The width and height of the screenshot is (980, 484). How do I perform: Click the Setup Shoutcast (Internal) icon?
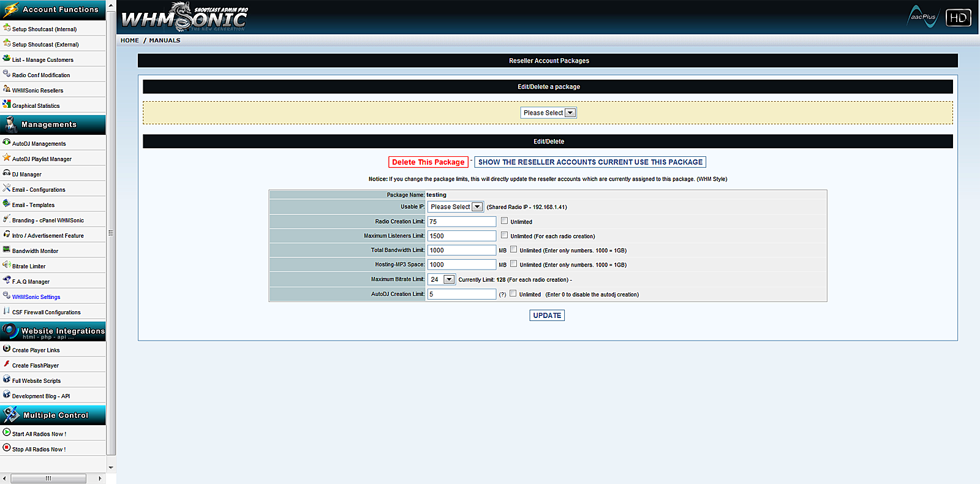click(x=7, y=28)
